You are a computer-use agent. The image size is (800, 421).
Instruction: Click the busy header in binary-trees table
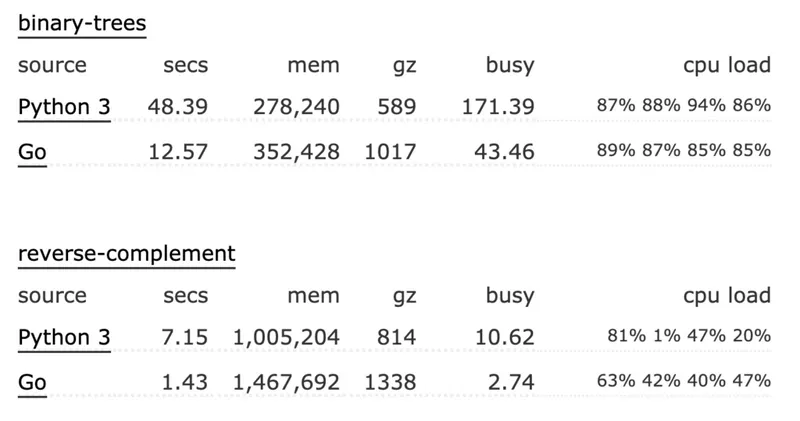coord(510,66)
